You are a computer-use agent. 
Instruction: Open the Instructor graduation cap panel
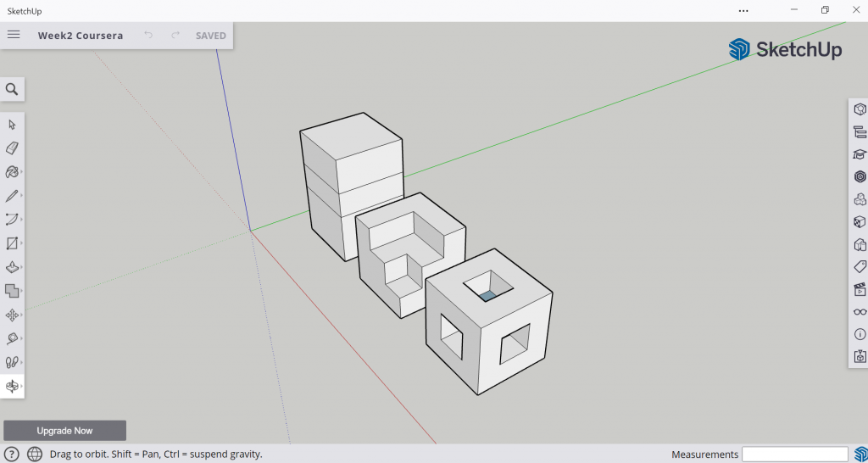pos(860,154)
